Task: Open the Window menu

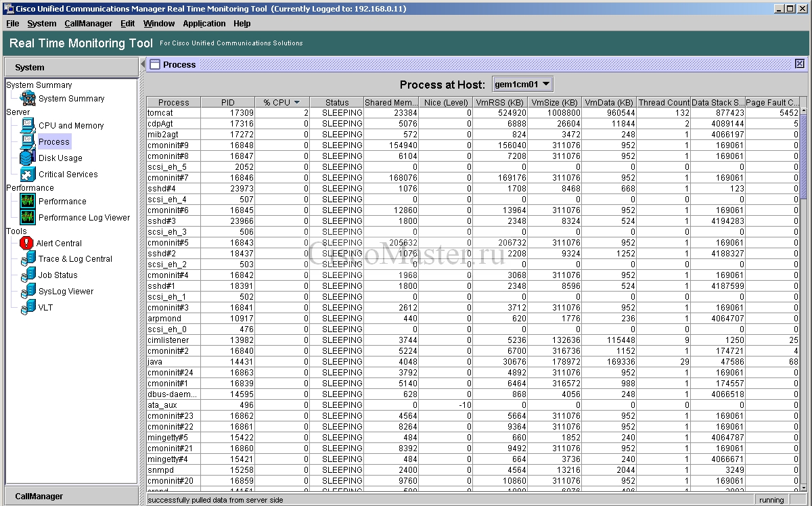Action: point(159,23)
